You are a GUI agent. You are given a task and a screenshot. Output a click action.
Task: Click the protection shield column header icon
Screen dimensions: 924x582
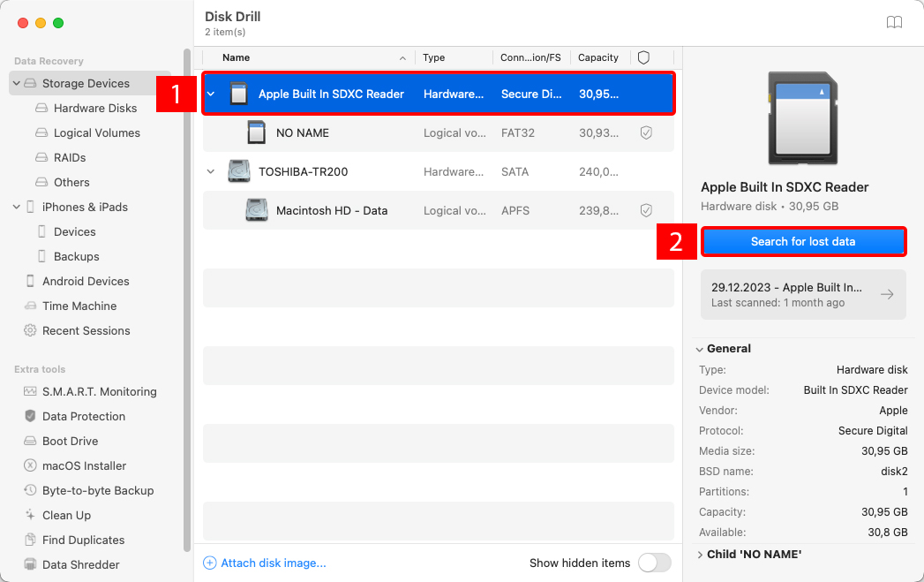(643, 57)
